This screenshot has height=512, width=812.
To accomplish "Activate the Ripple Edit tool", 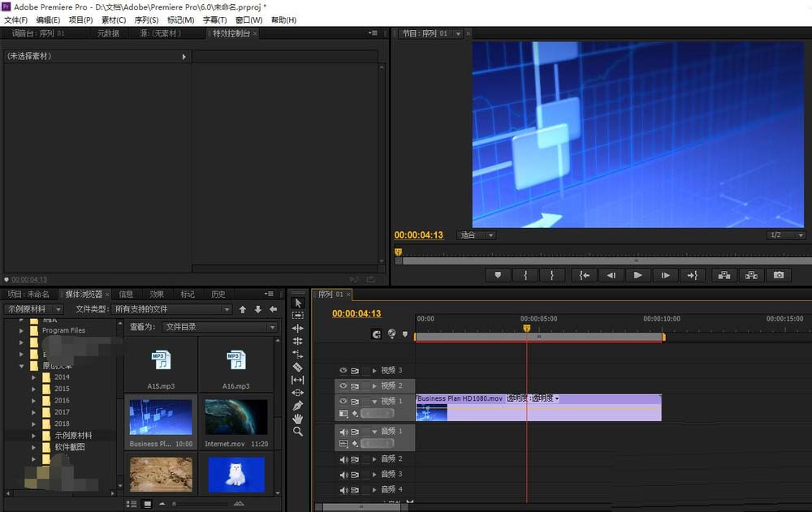I will pos(298,329).
